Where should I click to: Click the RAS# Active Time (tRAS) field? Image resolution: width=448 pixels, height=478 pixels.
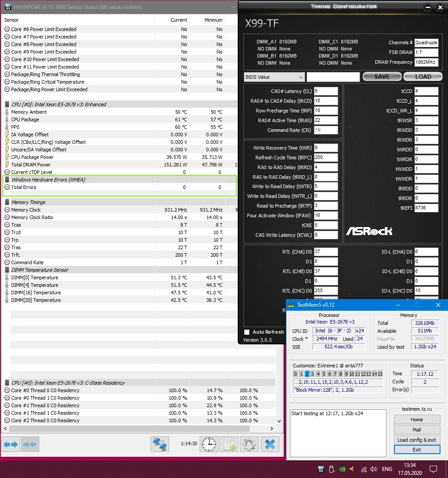[326, 120]
